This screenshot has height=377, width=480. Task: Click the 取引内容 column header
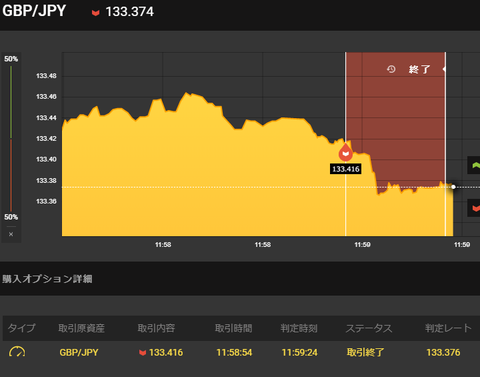click(x=156, y=328)
